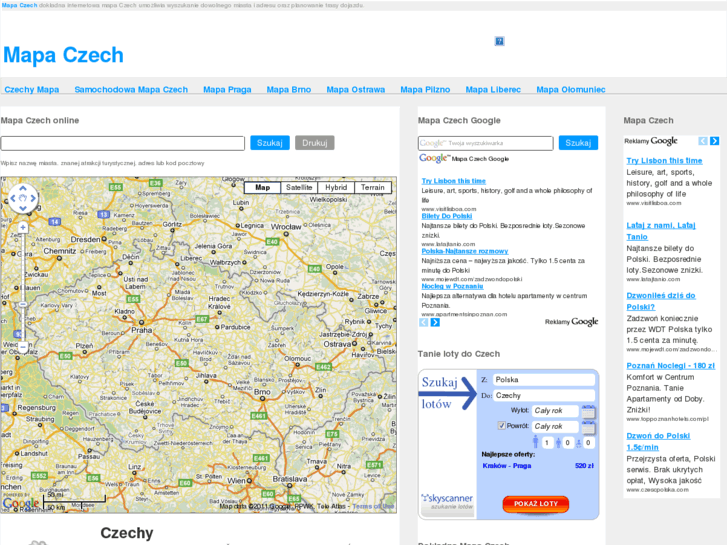
Task: Open Mapa Olomuniec menu item
Action: (x=571, y=90)
